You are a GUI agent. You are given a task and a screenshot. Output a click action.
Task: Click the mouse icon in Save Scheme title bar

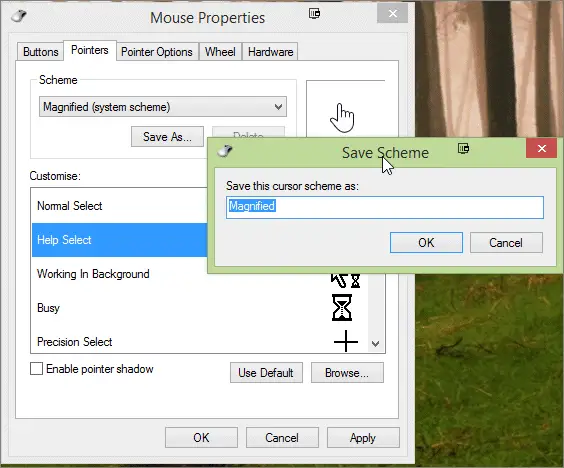pyautogui.click(x=225, y=151)
